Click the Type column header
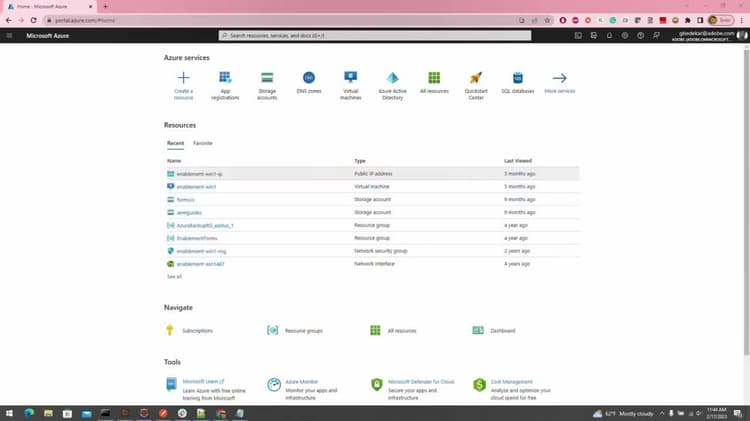750x421 pixels. [x=360, y=161]
